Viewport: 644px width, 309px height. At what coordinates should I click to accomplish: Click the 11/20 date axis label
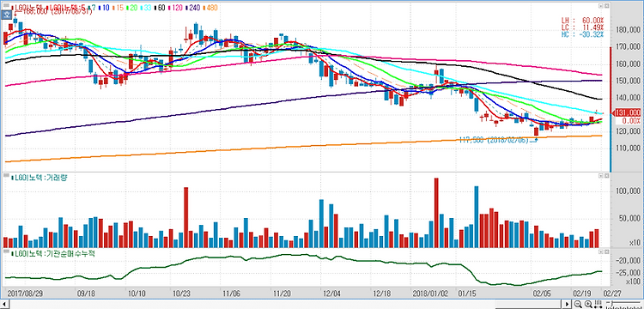283,294
